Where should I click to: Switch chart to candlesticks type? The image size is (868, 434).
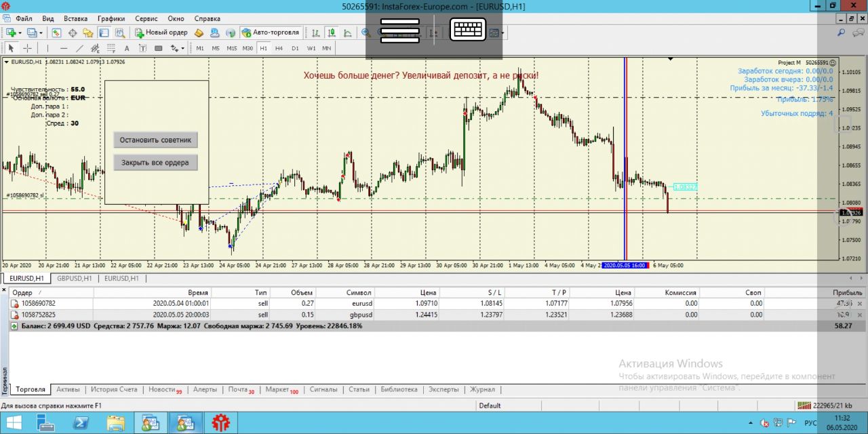point(332,33)
